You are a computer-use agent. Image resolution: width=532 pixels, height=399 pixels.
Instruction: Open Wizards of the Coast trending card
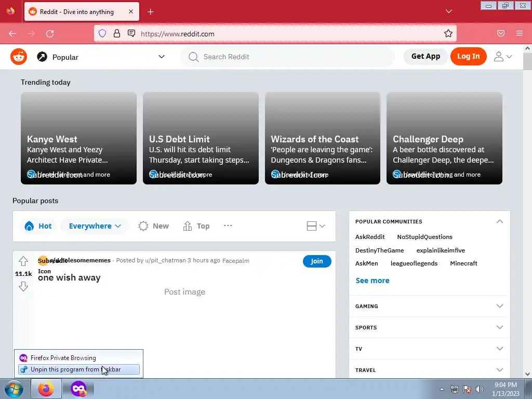pyautogui.click(x=322, y=138)
